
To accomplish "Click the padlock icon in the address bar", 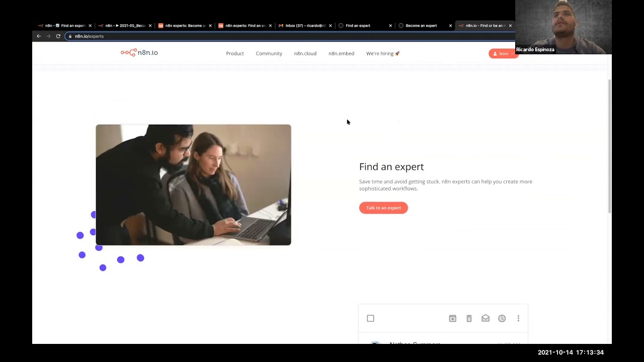I will [x=70, y=36].
